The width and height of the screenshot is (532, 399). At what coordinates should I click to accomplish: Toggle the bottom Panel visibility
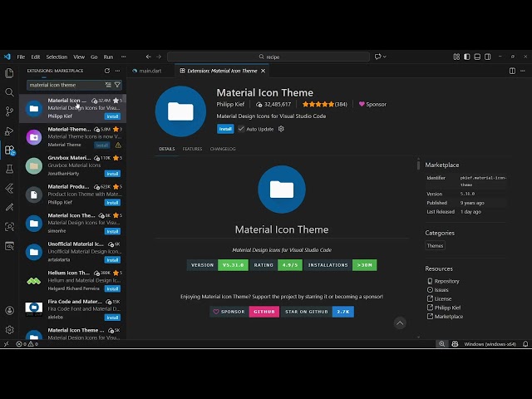click(477, 57)
